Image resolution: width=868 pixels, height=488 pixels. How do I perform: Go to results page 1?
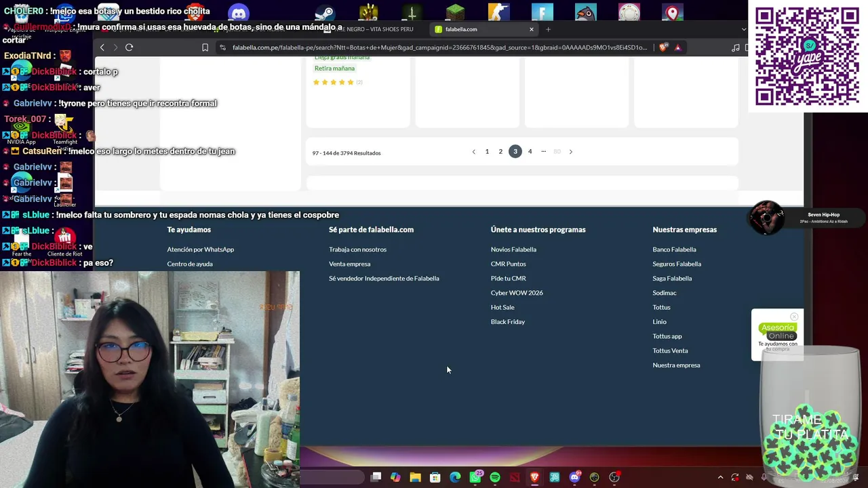click(487, 152)
